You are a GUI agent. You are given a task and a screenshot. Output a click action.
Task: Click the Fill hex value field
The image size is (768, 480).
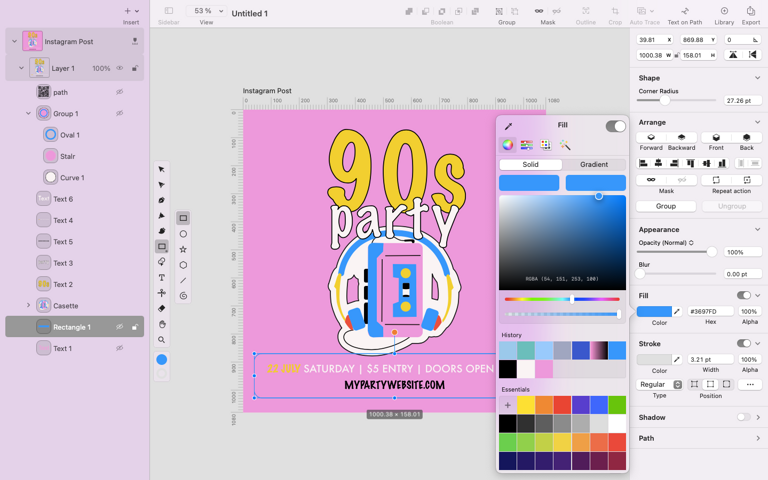(x=711, y=311)
